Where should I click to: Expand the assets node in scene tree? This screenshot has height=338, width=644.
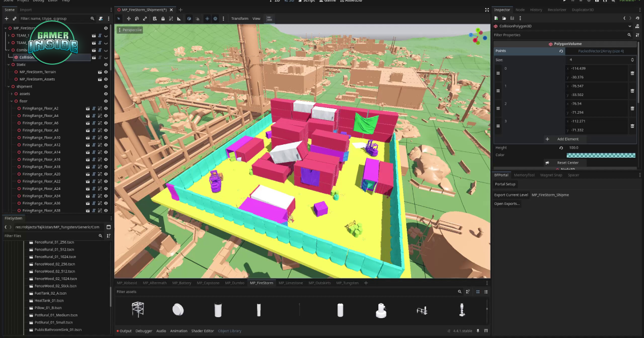tap(12, 94)
